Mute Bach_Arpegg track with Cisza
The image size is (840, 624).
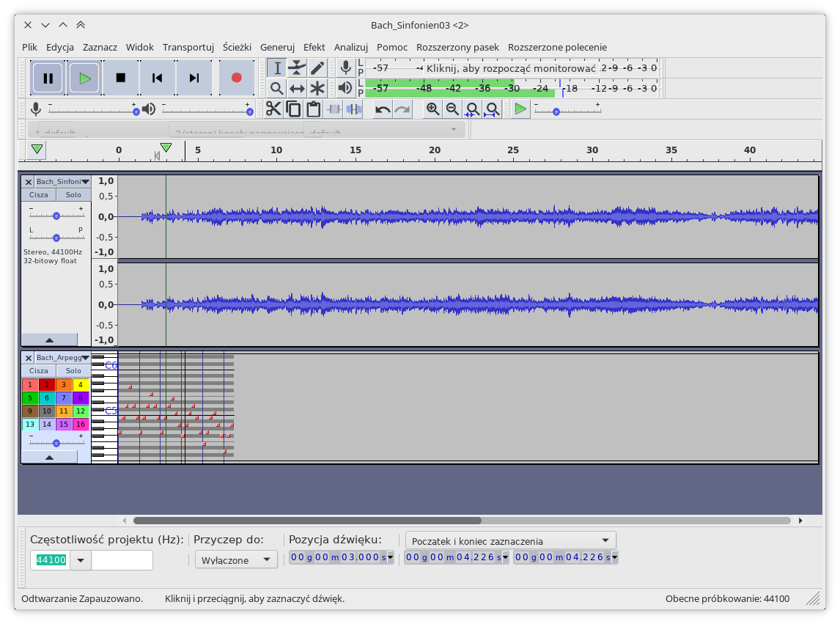(x=39, y=371)
